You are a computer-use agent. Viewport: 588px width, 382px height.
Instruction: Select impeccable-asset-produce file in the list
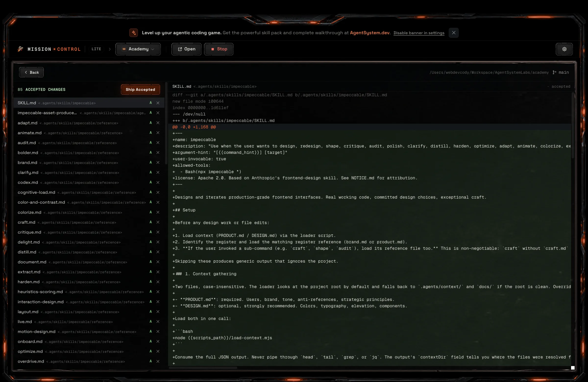pyautogui.click(x=89, y=113)
